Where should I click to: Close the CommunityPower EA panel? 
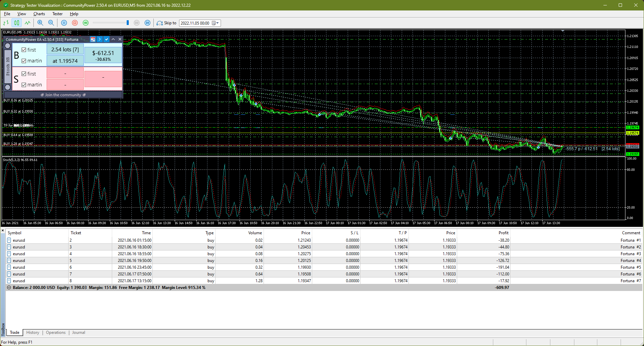[x=120, y=39]
